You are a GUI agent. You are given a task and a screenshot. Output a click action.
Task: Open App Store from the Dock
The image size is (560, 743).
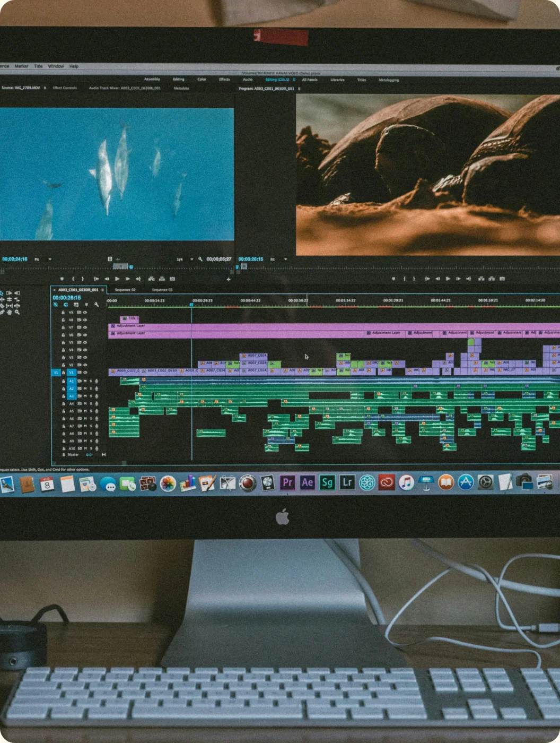pos(466,482)
